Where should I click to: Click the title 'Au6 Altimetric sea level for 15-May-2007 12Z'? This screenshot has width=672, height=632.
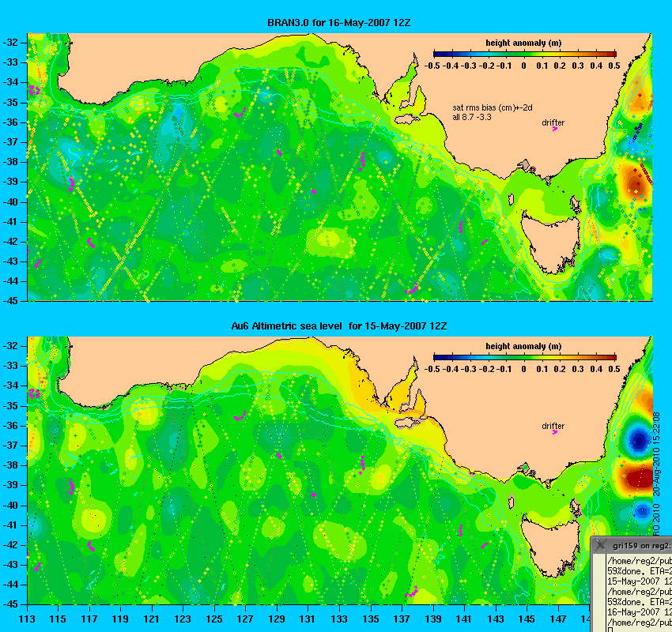click(338, 326)
